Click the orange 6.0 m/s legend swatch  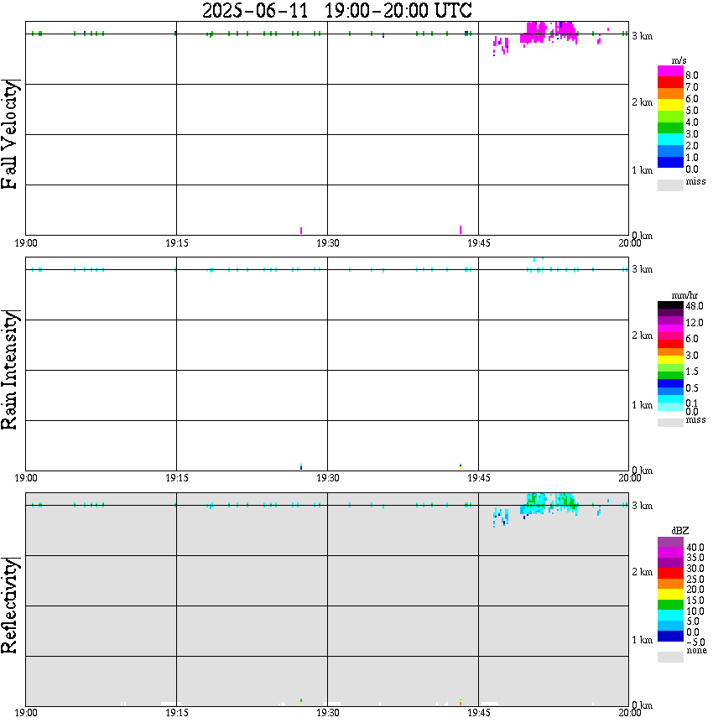point(670,94)
